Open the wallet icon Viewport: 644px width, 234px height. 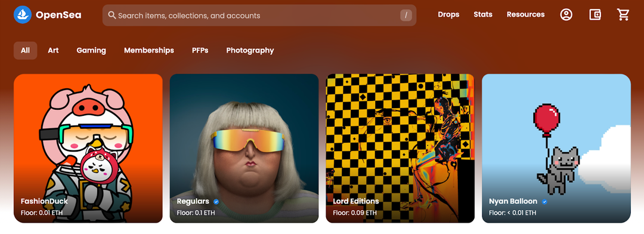click(x=595, y=15)
